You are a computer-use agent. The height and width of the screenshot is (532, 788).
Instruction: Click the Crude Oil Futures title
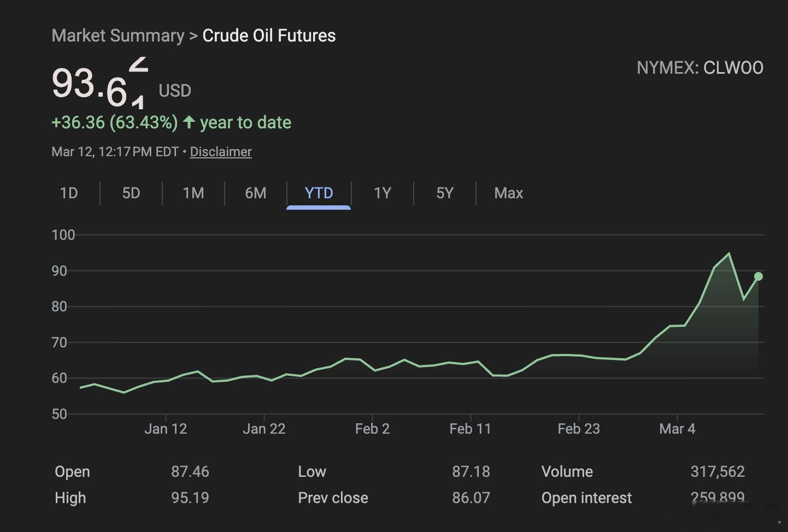269,36
